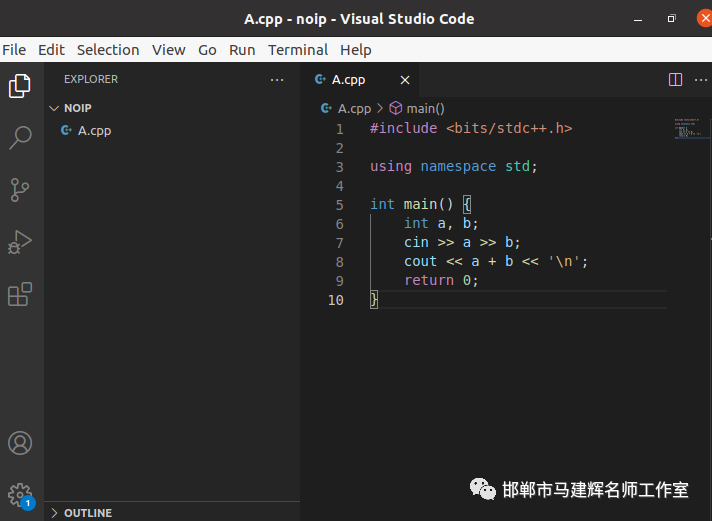Open the Edit menu
The image size is (712, 521).
coord(51,50)
